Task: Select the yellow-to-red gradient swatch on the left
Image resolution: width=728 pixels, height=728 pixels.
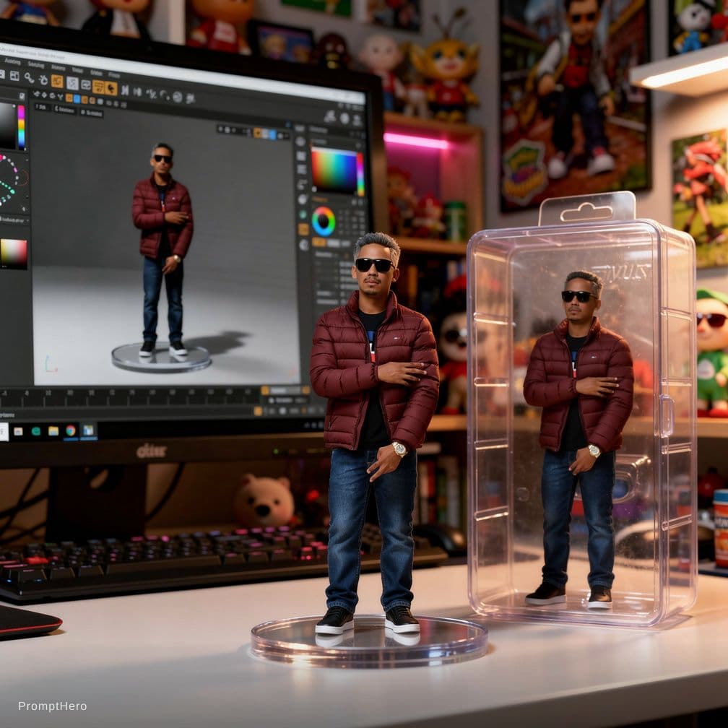Action: (x=14, y=254)
